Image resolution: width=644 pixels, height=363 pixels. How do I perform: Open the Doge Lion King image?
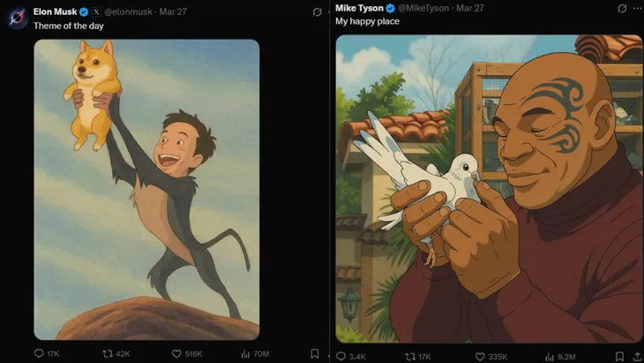[x=146, y=190]
